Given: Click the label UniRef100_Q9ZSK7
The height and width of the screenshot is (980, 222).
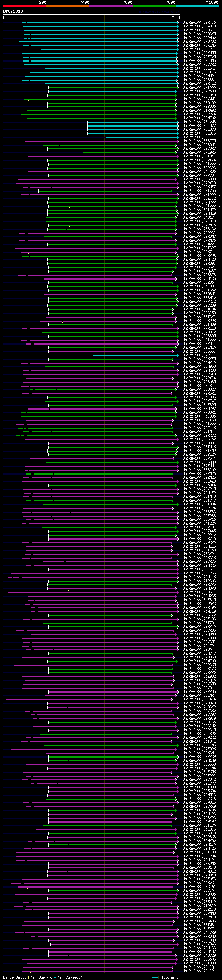Looking at the screenshot, I should (199, 68).
